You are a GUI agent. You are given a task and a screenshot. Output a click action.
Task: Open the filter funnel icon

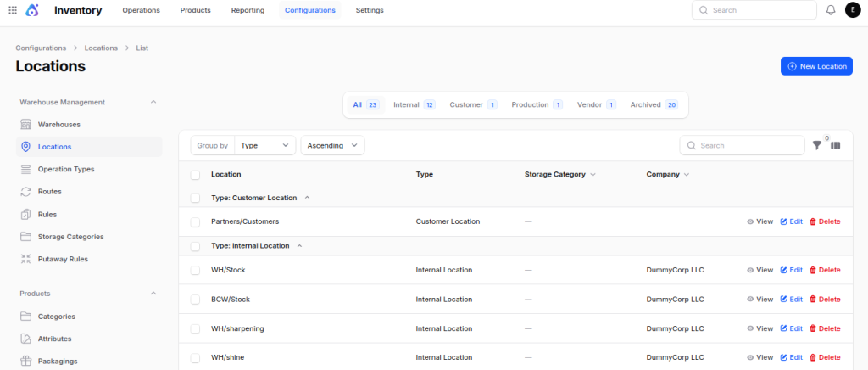tap(816, 145)
